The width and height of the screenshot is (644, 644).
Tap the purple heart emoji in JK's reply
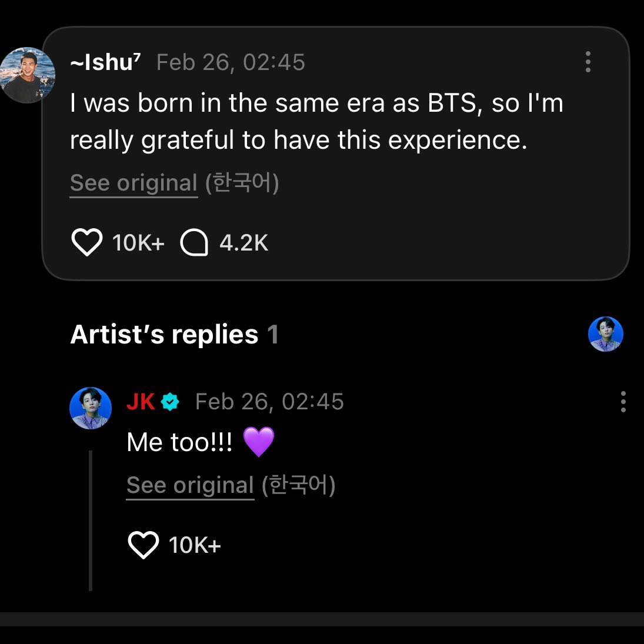(258, 442)
